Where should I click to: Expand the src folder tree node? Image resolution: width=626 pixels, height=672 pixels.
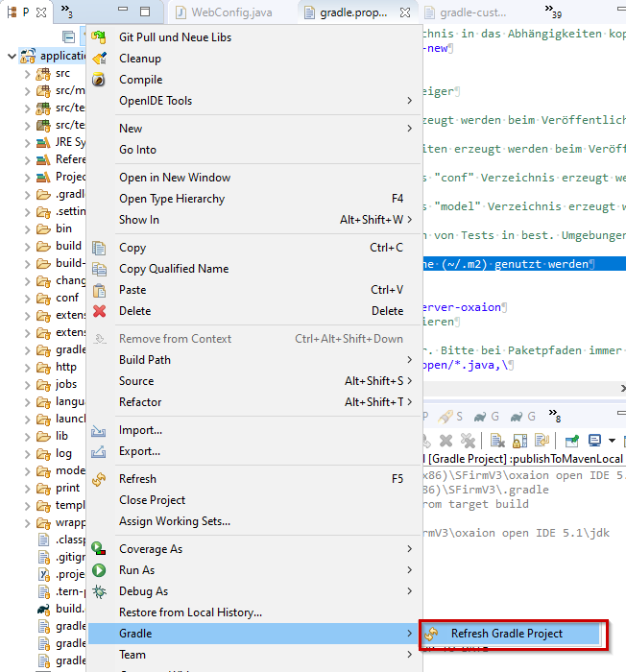point(28,74)
